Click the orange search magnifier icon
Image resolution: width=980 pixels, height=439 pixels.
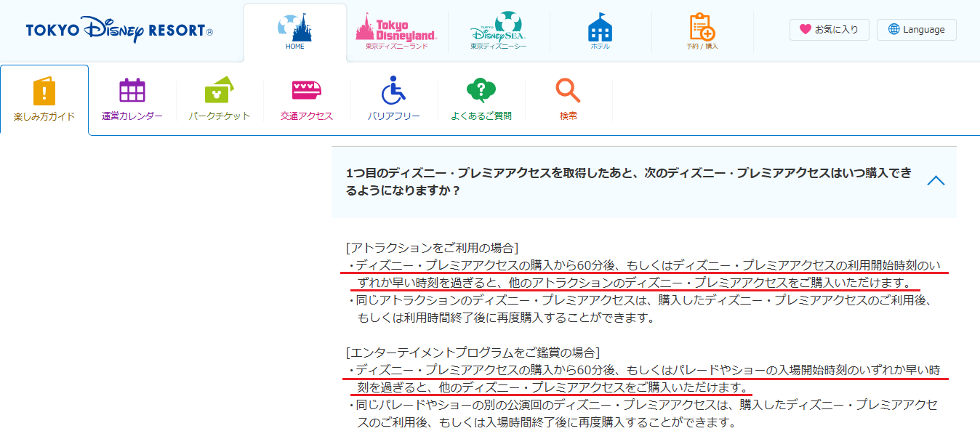point(568,91)
